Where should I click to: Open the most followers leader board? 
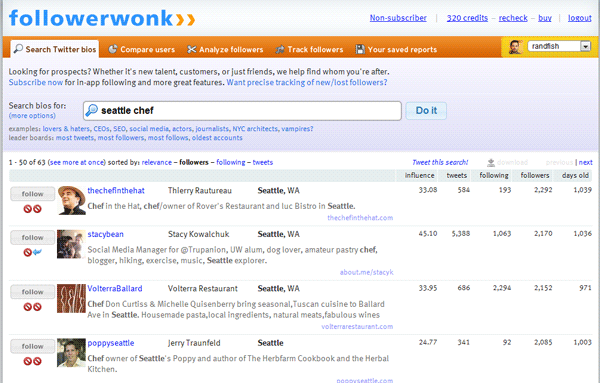click(x=121, y=138)
